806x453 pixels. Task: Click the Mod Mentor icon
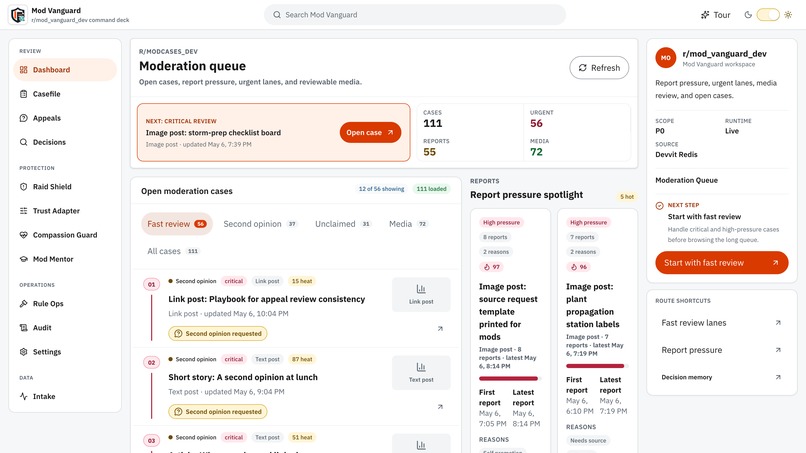point(24,259)
